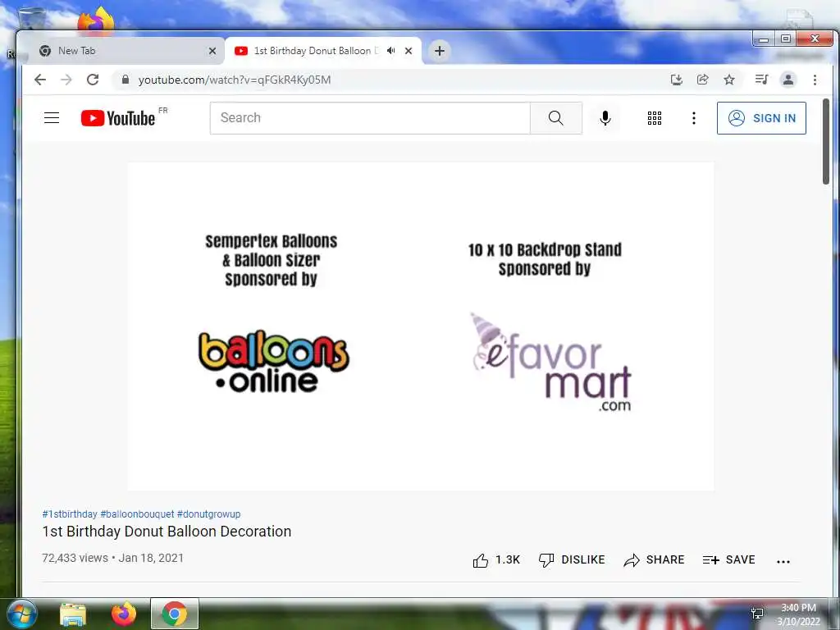
Task: Go forward in browser history
Action: point(66,80)
